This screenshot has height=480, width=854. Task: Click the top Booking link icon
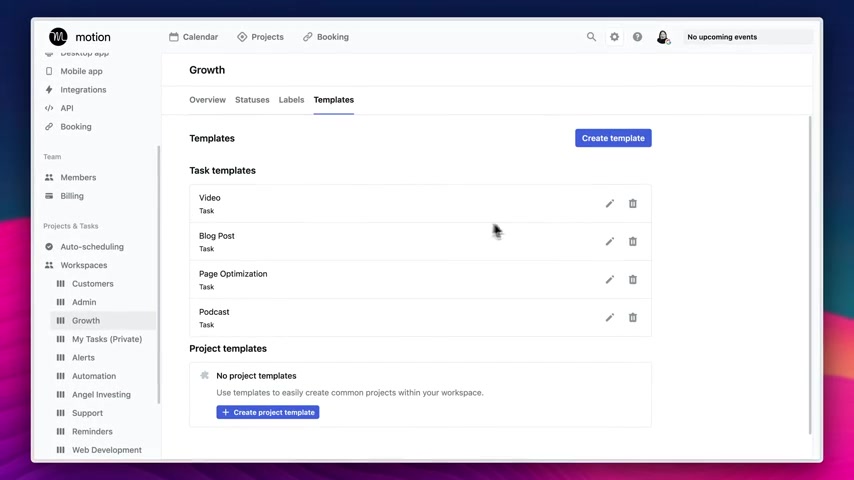point(308,37)
